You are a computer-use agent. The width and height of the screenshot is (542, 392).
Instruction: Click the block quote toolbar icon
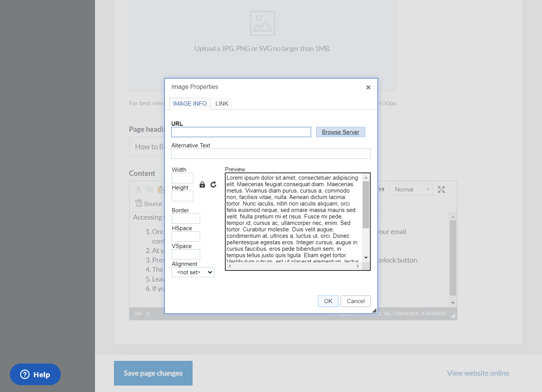click(381, 190)
